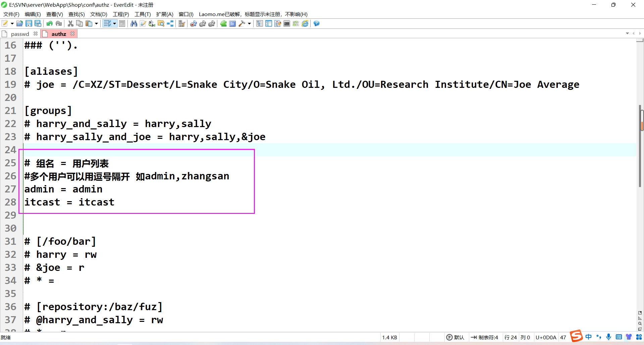Screen dimensions: 644x345
Task: Click the notepad-and-pencil toolbar icon
Action: pyautogui.click(x=143, y=23)
